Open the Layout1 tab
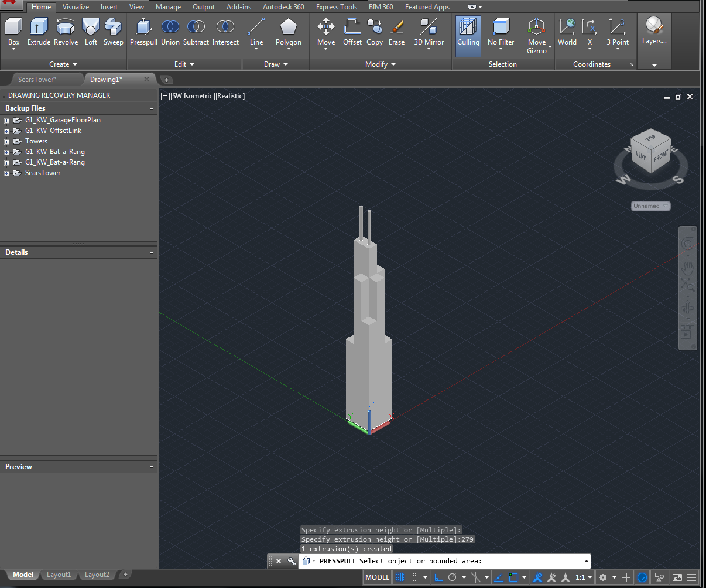The height and width of the screenshot is (588, 706). point(59,575)
